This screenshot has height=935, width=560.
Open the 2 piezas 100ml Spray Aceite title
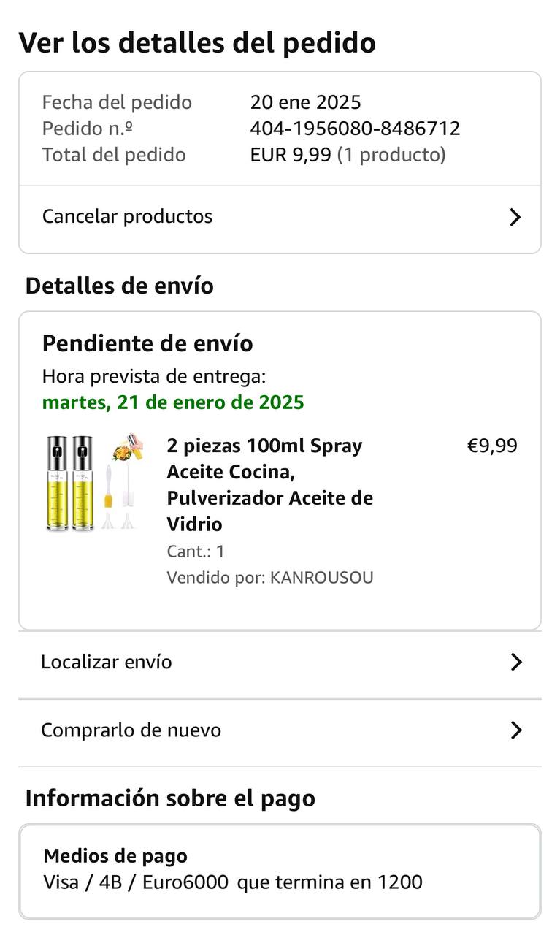269,484
